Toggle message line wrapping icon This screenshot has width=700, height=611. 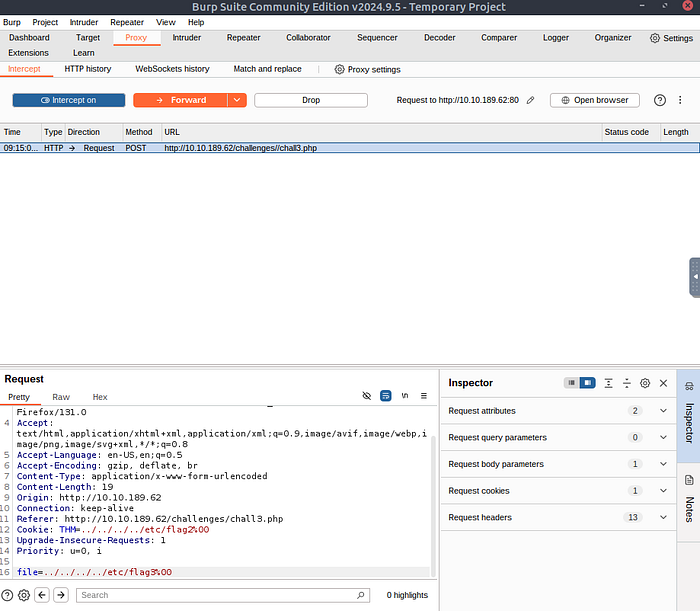[x=386, y=396]
